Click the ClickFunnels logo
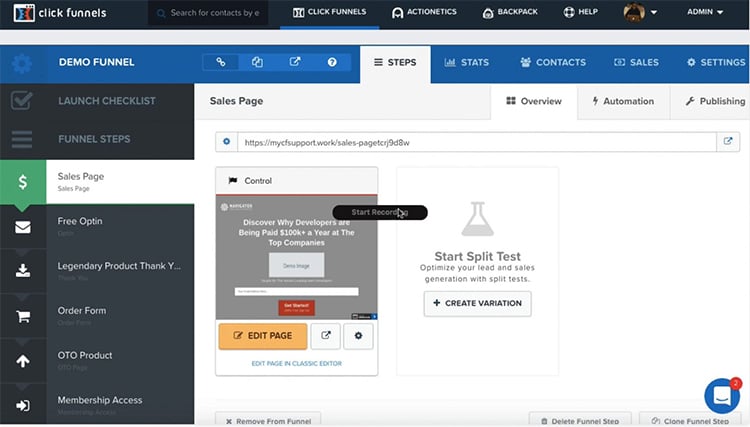The height and width of the screenshot is (427, 750). pyautogui.click(x=60, y=13)
